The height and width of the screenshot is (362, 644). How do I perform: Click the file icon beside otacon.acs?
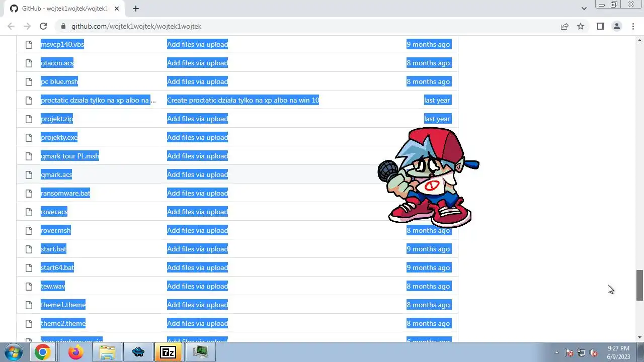pyautogui.click(x=29, y=63)
